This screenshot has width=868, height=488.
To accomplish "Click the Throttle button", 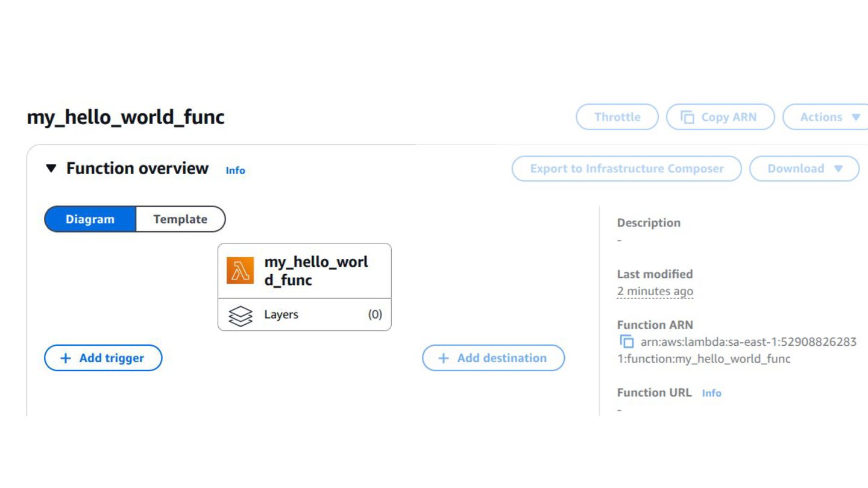I will (617, 117).
